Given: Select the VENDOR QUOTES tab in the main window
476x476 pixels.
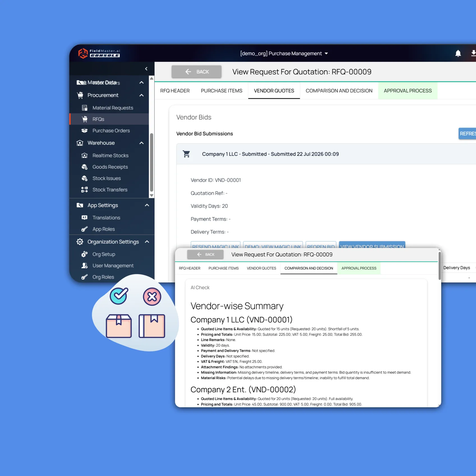Looking at the screenshot, I should pos(274,91).
